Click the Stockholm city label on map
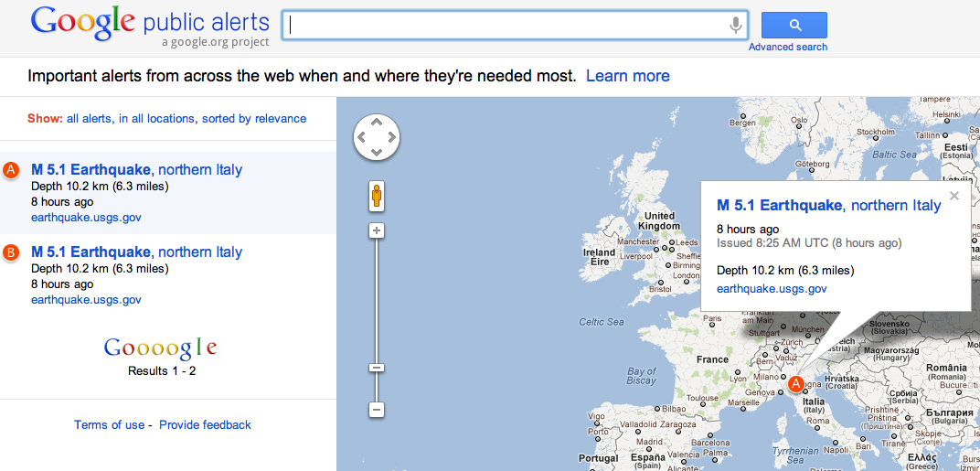This screenshot has width=980, height=471. point(875,132)
